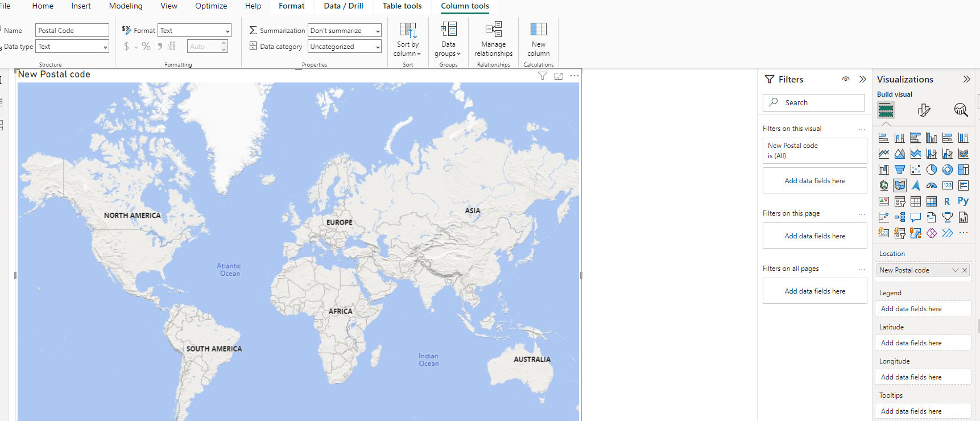The height and width of the screenshot is (421, 980).
Task: Pick the Scatter chart visualization
Action: [915, 170]
